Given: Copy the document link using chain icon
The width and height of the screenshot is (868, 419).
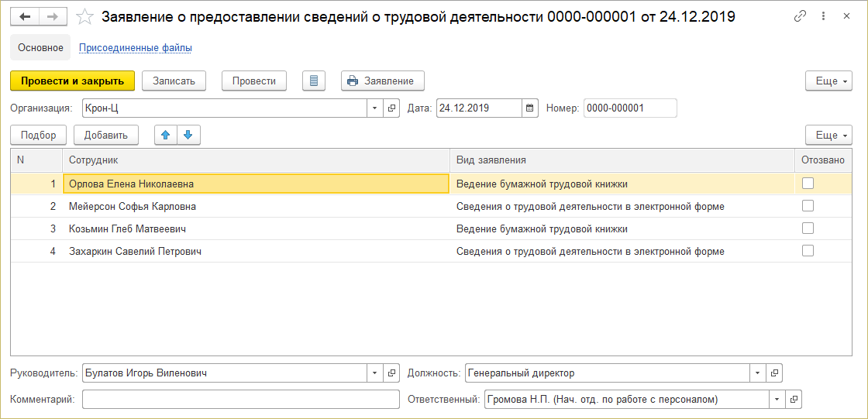Looking at the screenshot, I should click(x=800, y=16).
